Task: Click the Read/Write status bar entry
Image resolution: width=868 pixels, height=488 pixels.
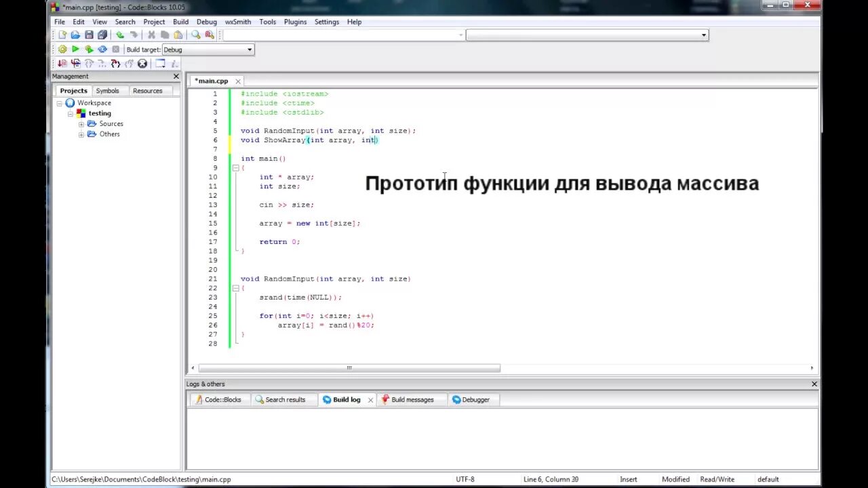Action: coord(717,479)
